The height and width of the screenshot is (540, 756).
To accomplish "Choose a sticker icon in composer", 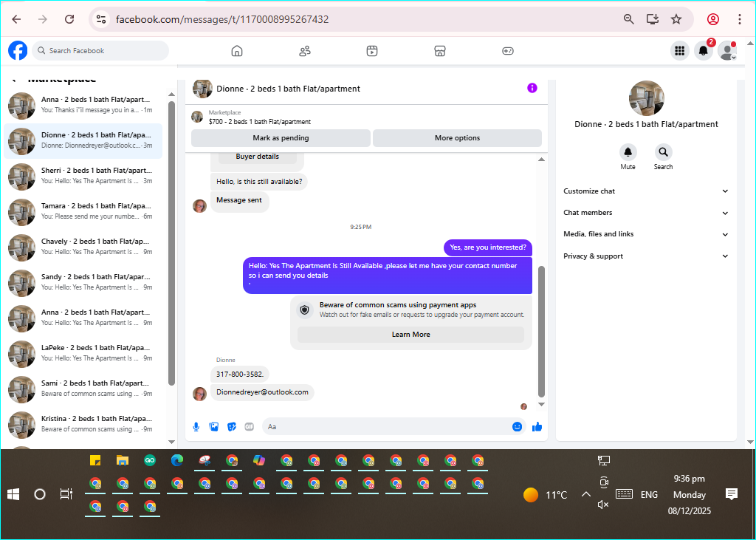I will point(232,426).
